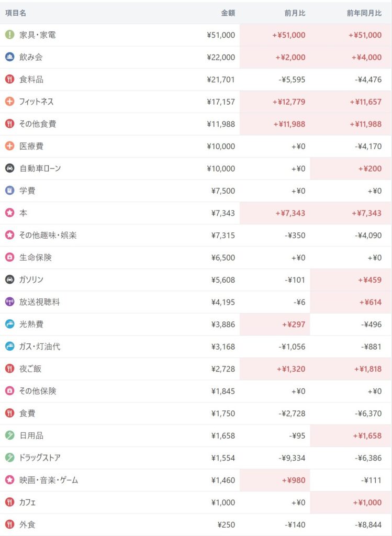Image resolution: width=392 pixels, height=536 pixels.
Task: Click the fork-and-knife icon beside 食料品
Action: coord(9,80)
